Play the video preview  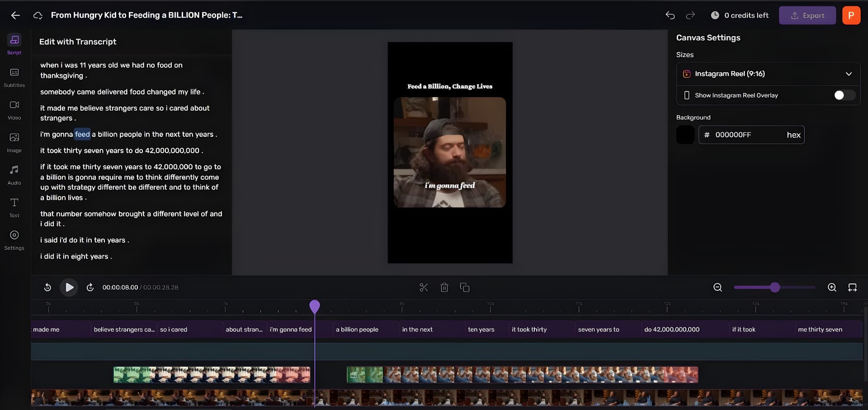point(69,287)
